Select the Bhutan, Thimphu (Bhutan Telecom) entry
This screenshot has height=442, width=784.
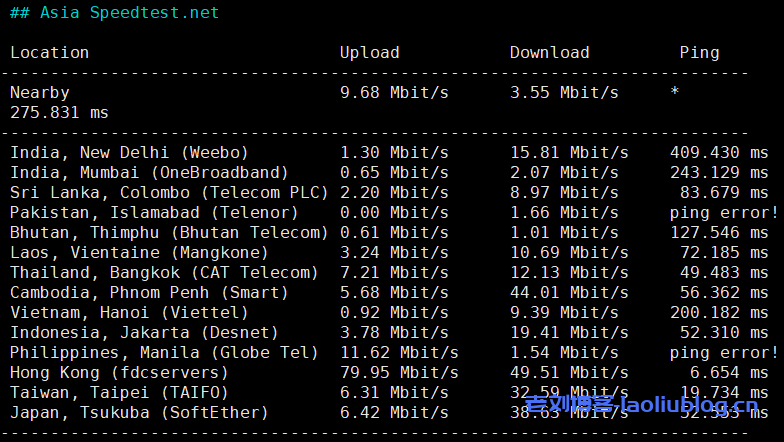click(x=169, y=233)
